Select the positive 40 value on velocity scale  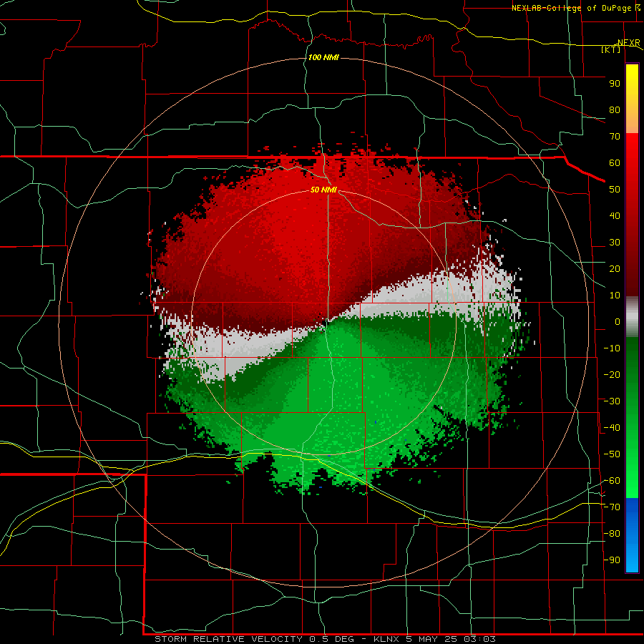[615, 215]
